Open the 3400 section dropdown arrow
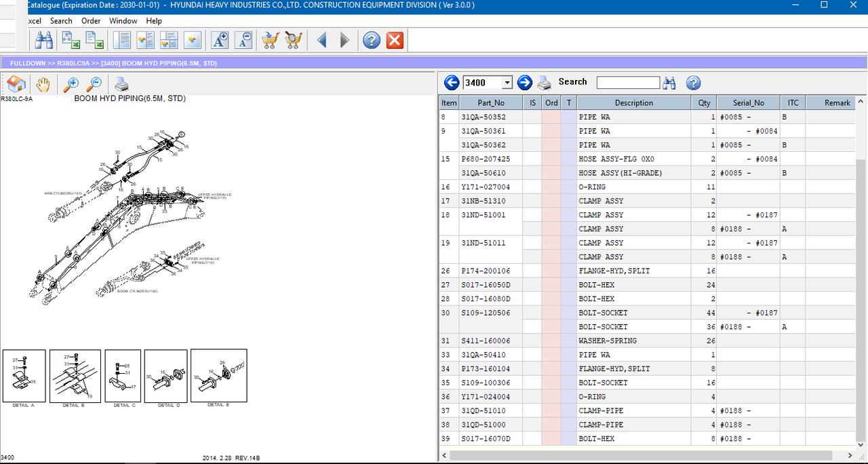868x464 pixels. click(507, 83)
